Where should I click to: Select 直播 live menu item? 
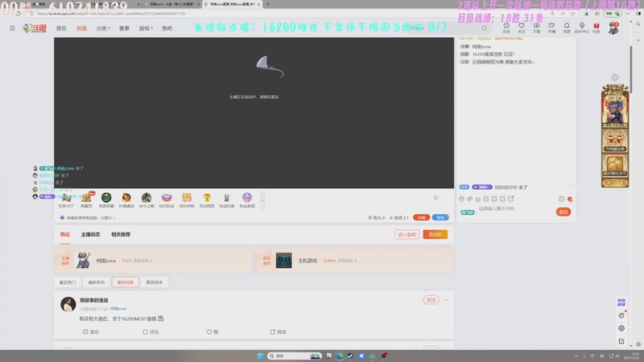pos(81,28)
